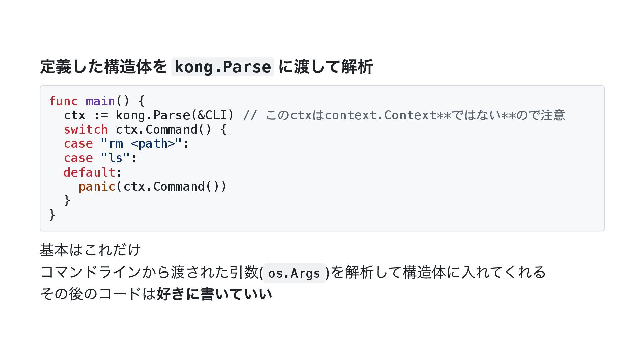Click the bold text 好きに書いていい
This screenshot has height=362, width=644.
214,294
